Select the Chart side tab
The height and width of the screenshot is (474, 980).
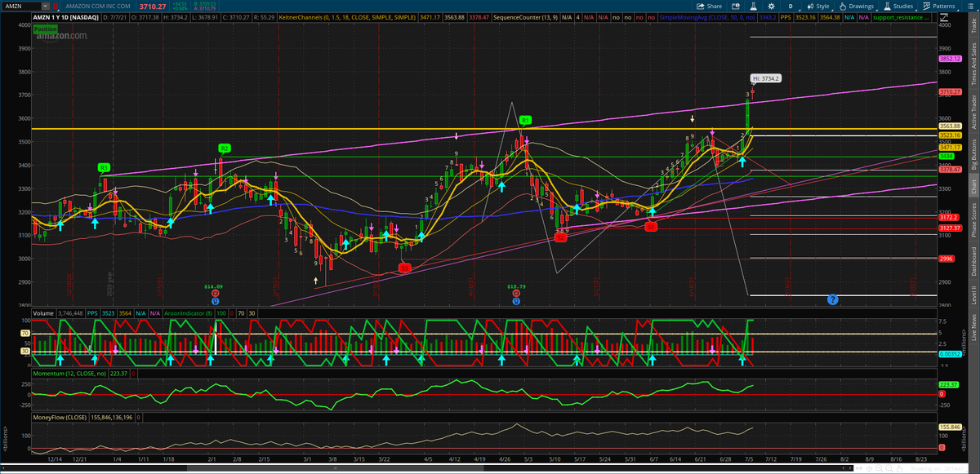(x=973, y=187)
